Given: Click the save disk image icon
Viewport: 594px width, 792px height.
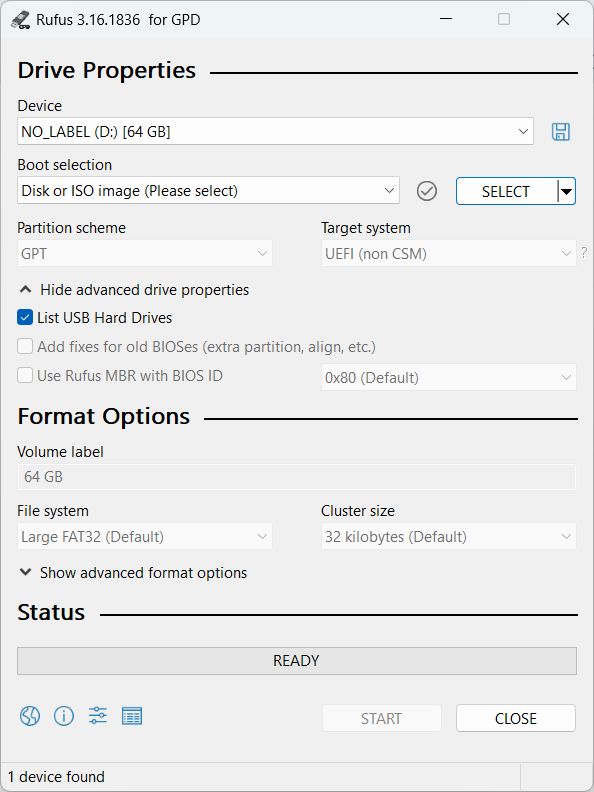Looking at the screenshot, I should 561,131.
